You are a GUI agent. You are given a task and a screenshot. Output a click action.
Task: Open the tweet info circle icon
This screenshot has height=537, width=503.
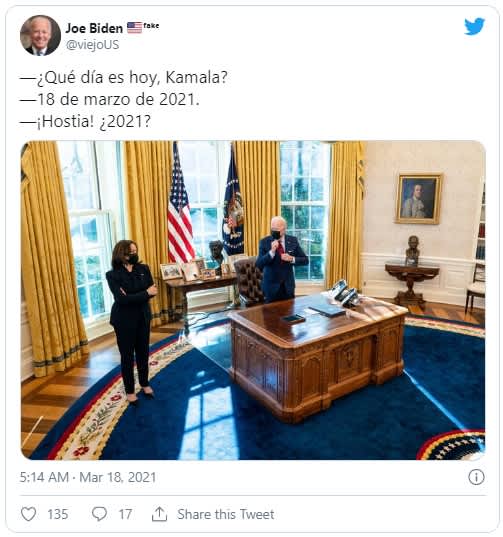pyautogui.click(x=476, y=477)
